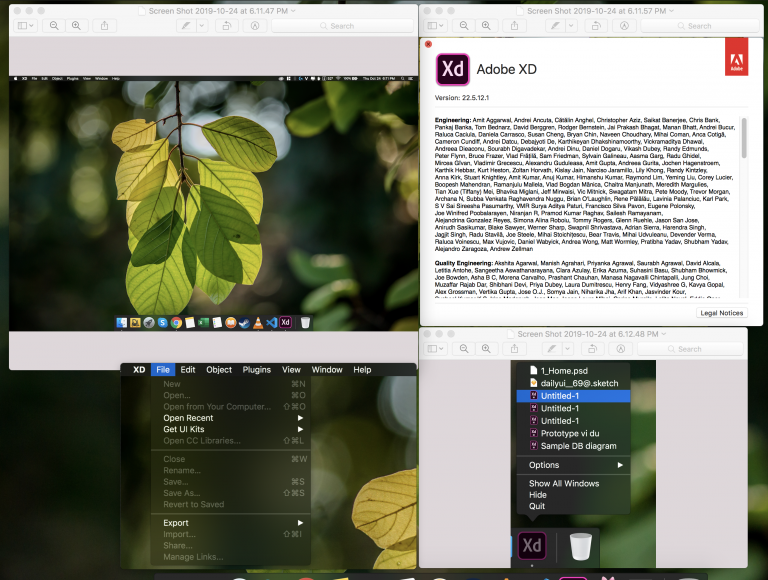Viewport: 768px width, 580px height.
Task: Show the Markup toolbar in the 6.11.57 PM window
Action: 624,25
